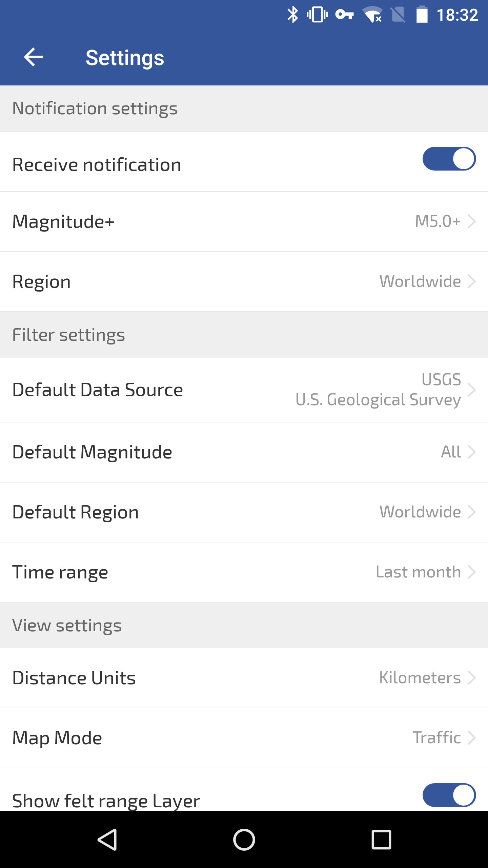
Task: Open the Distance Units setting
Action: click(244, 678)
